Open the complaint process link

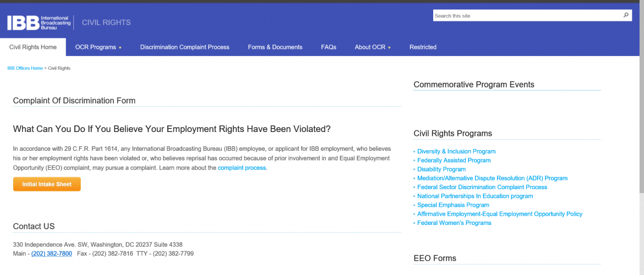pyautogui.click(x=242, y=168)
